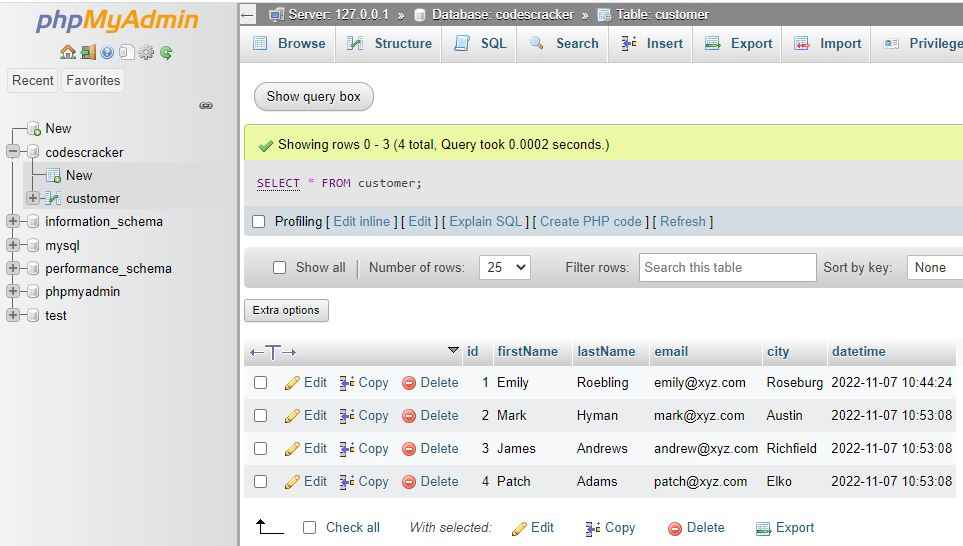Click red Delete icon for Mark row
This screenshot has height=546, width=963.
409,416
